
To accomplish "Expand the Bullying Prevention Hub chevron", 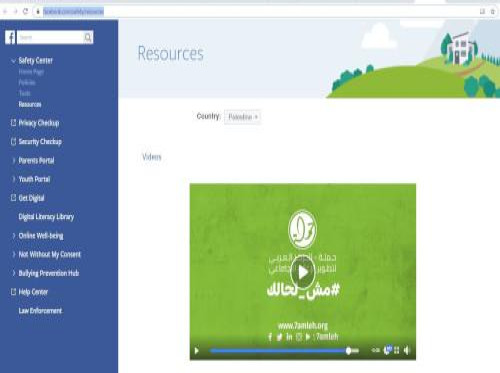I will (14, 273).
